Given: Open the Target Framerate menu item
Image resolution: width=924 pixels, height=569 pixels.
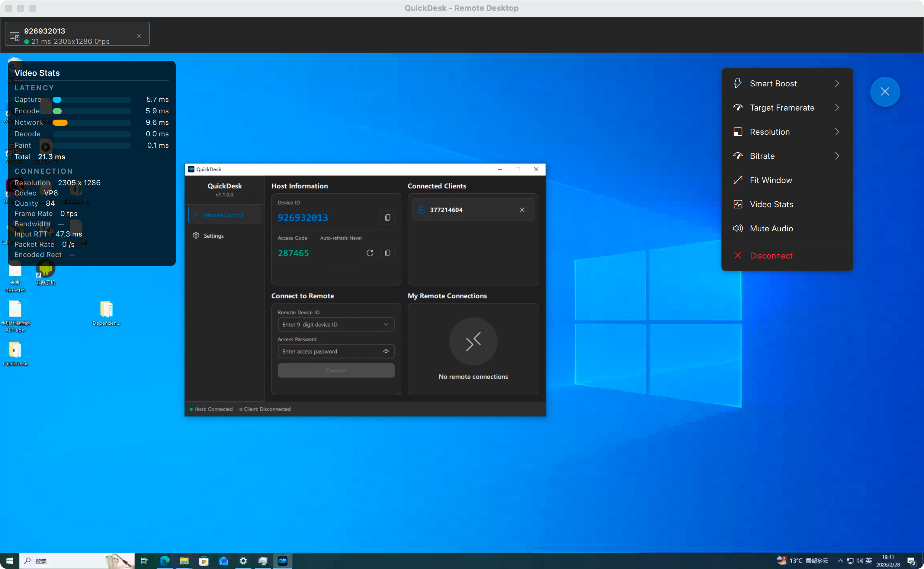Looking at the screenshot, I should pyautogui.click(x=783, y=108).
